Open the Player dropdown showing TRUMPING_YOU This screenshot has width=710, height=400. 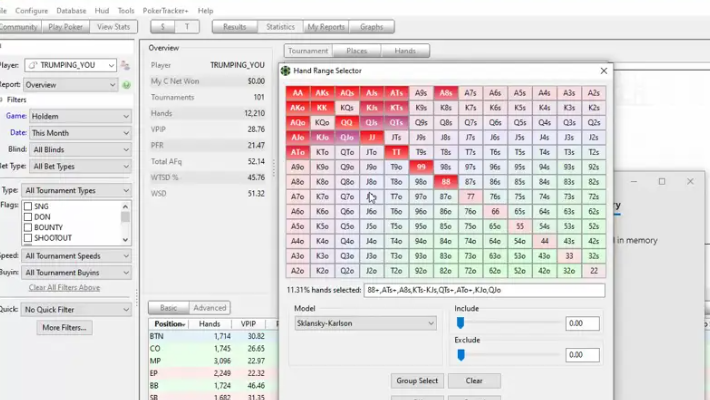(71, 65)
